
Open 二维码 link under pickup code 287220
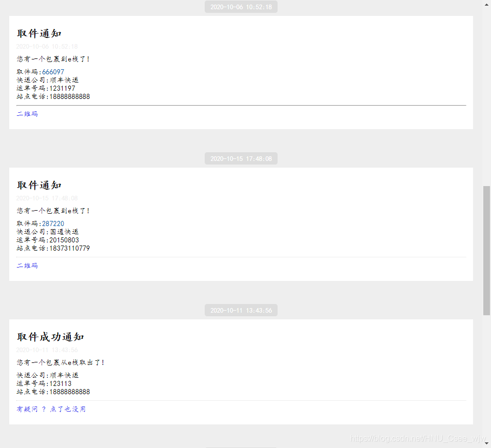coord(27,266)
